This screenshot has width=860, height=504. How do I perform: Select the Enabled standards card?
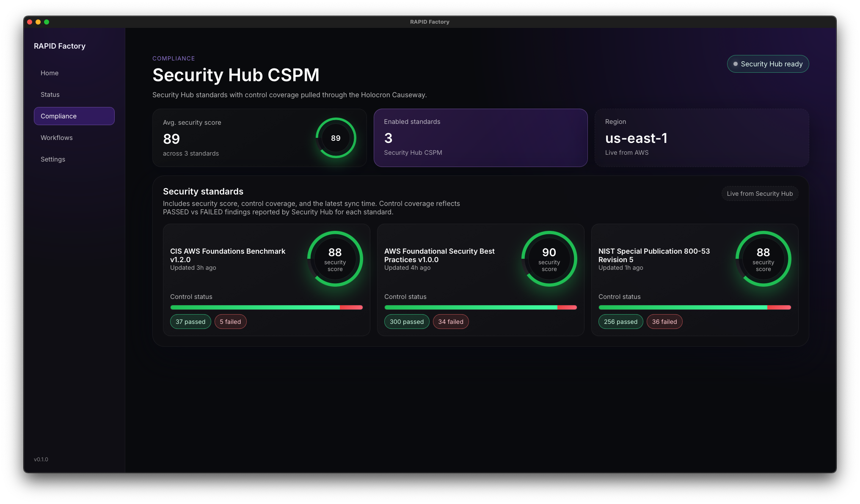click(x=480, y=138)
